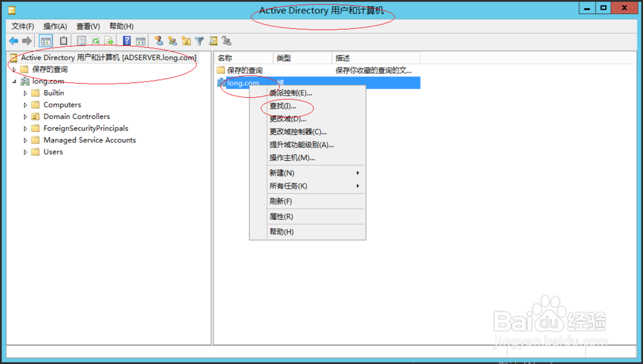Open the 帮助(H) menu in menu bar
The image size is (643, 364).
tap(122, 26)
